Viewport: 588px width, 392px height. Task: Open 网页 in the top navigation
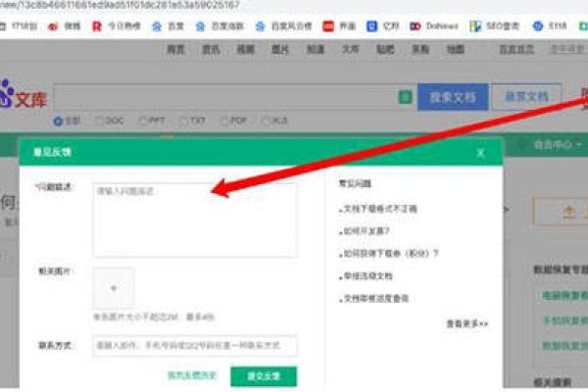pyautogui.click(x=175, y=49)
